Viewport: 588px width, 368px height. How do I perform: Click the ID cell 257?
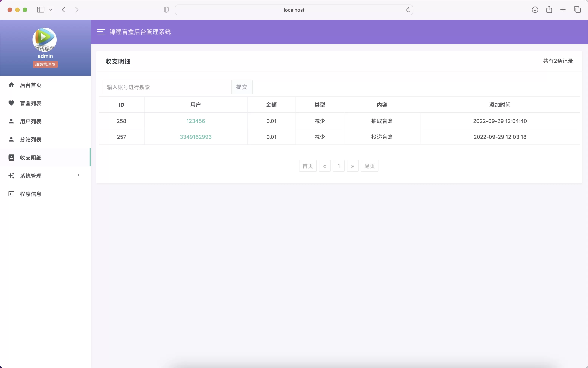click(121, 137)
